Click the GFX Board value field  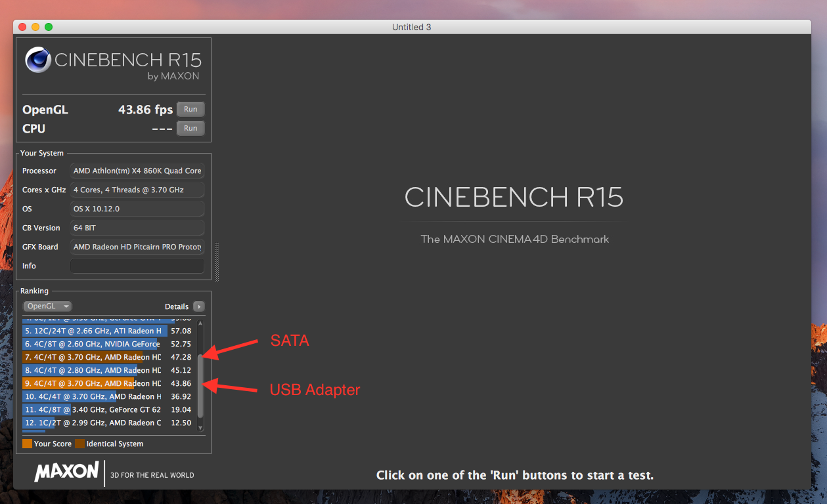[137, 247]
